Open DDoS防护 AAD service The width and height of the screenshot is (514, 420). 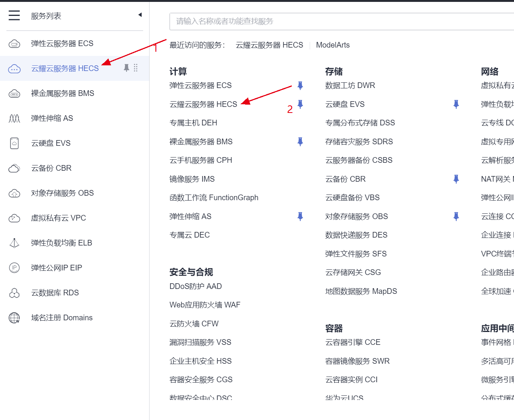(196, 286)
